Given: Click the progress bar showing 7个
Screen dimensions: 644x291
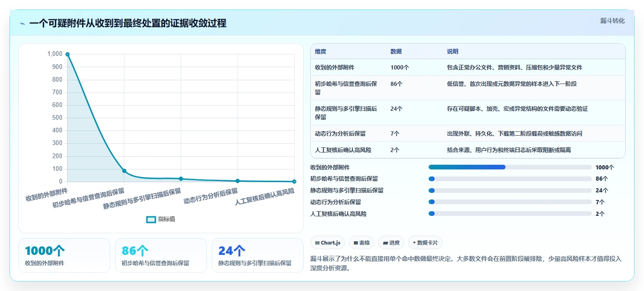Looking at the screenshot, I should 510,202.
